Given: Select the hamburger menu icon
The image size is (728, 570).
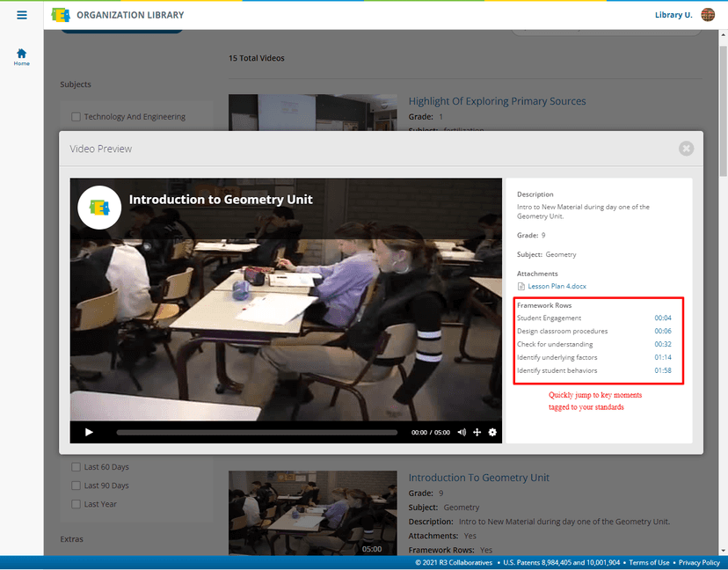Looking at the screenshot, I should tap(21, 14).
